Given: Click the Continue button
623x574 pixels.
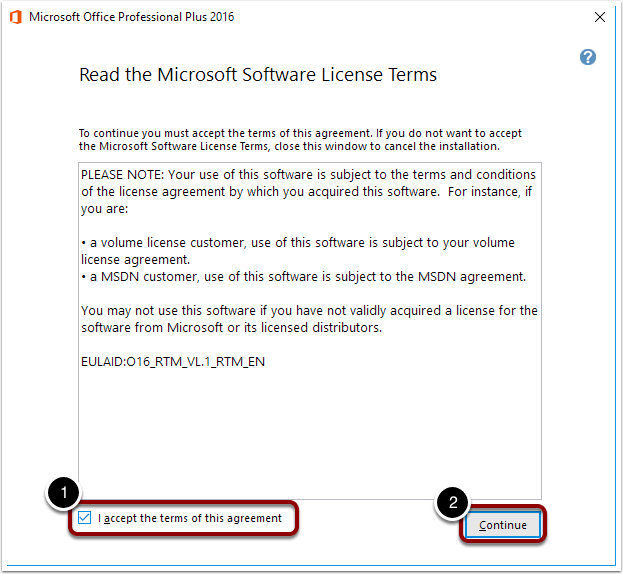Looking at the screenshot, I should [x=503, y=525].
